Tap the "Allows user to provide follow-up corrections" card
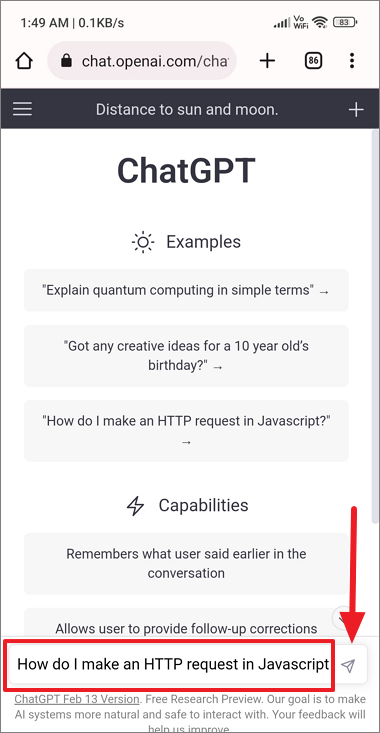The width and height of the screenshot is (380, 733). pos(186,623)
